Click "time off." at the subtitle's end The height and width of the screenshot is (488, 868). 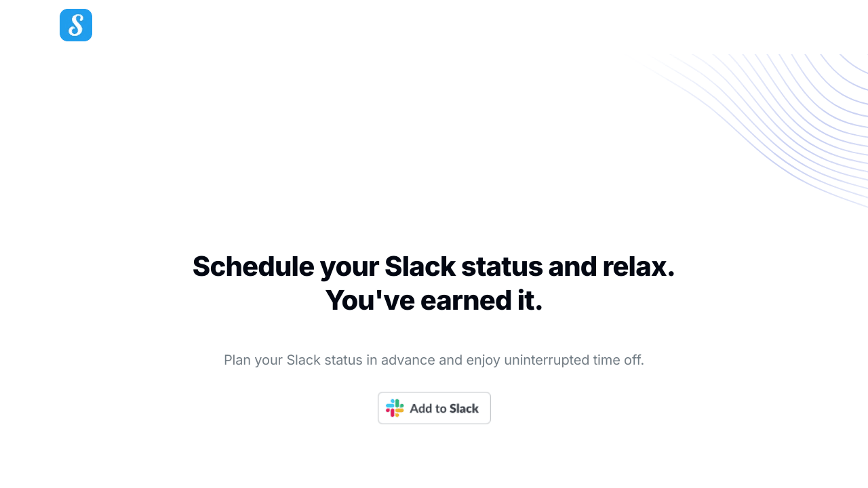point(618,360)
